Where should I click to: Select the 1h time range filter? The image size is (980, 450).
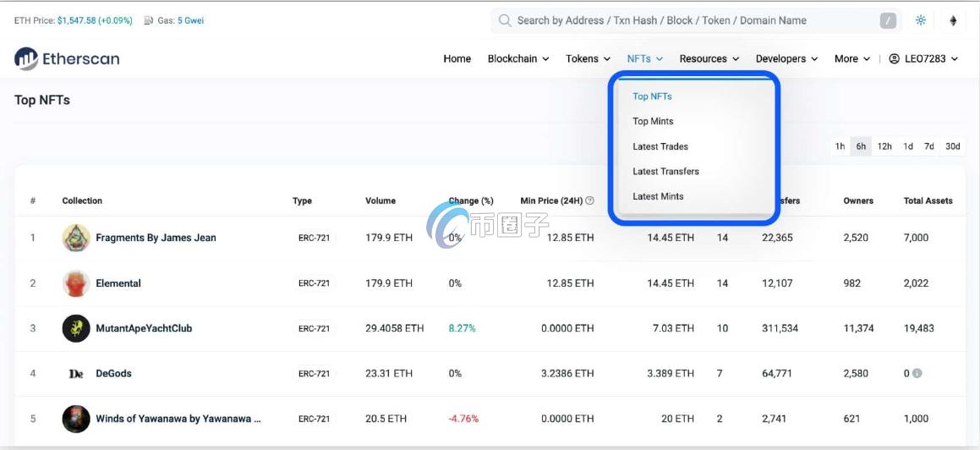tap(840, 146)
